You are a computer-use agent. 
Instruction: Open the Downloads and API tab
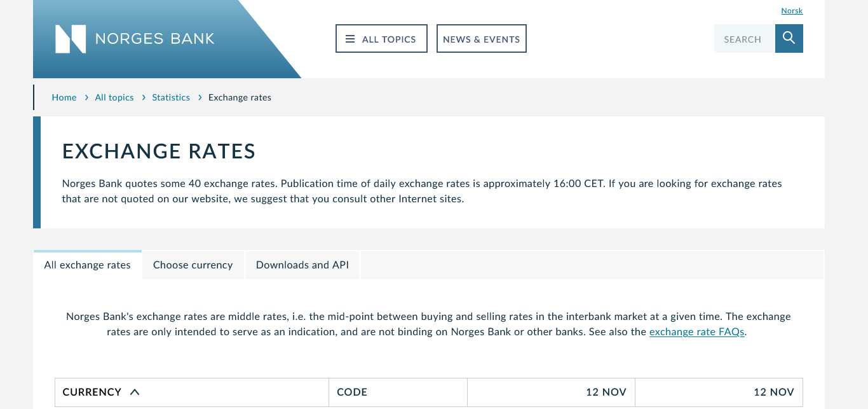(x=302, y=265)
